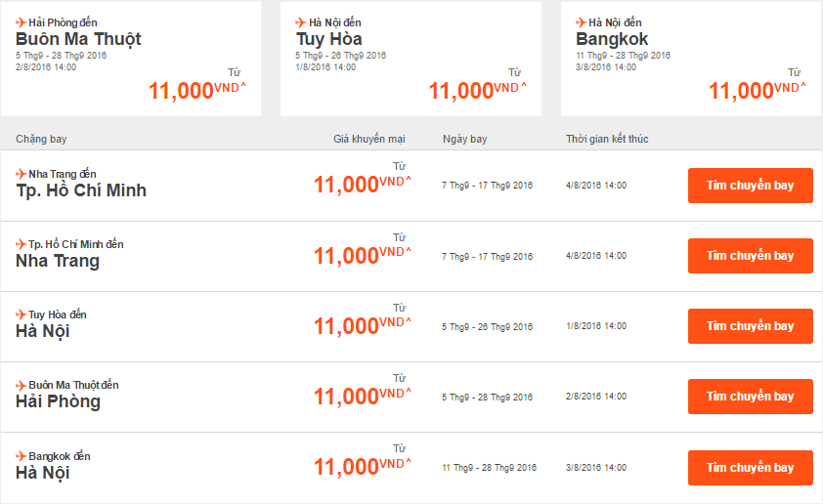Select the Bangkok destination deal card

690,59
